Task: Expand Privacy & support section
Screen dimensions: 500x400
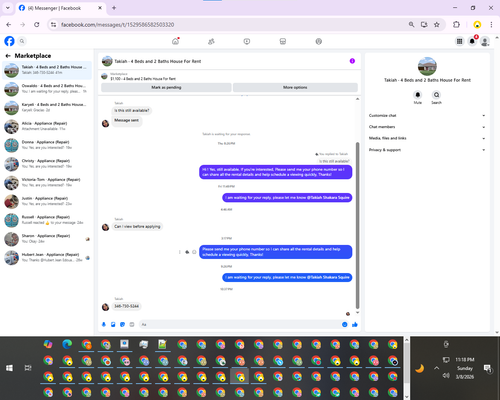Action: click(427, 150)
